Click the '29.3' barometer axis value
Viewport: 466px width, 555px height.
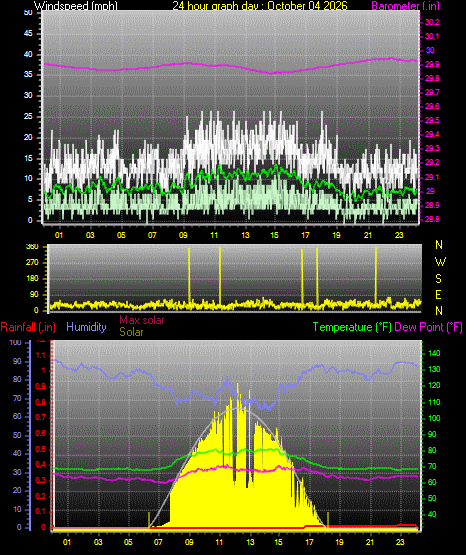432,148
